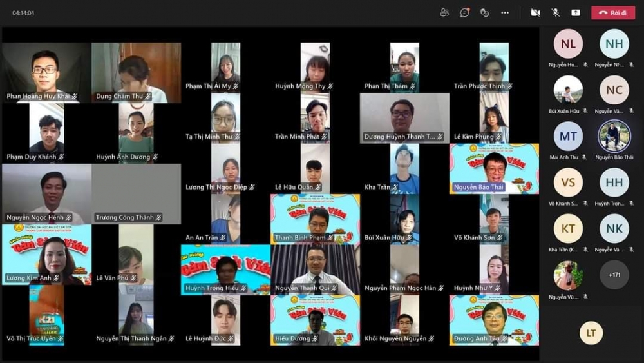This screenshot has width=644, height=363.
Task: Click the NL participant avatar
Action: coord(568,44)
